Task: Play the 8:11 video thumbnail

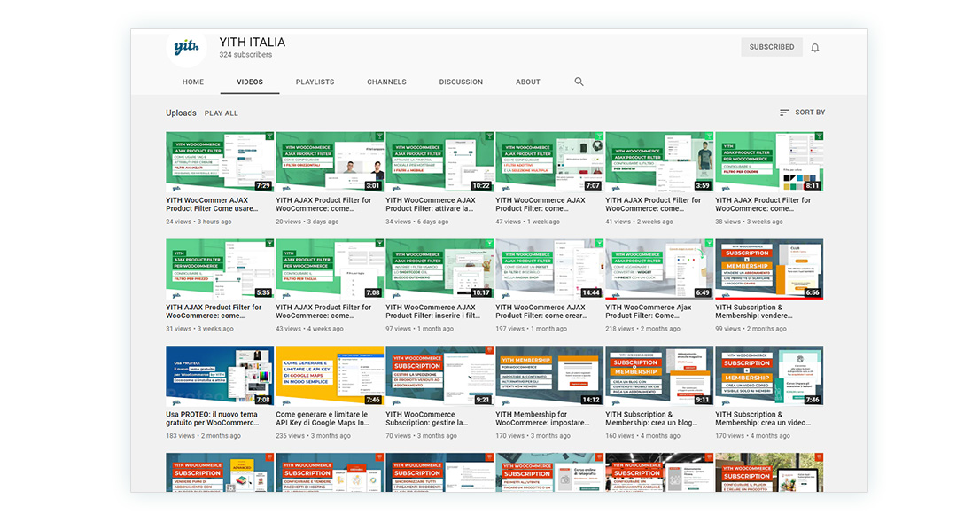Action: (x=769, y=162)
